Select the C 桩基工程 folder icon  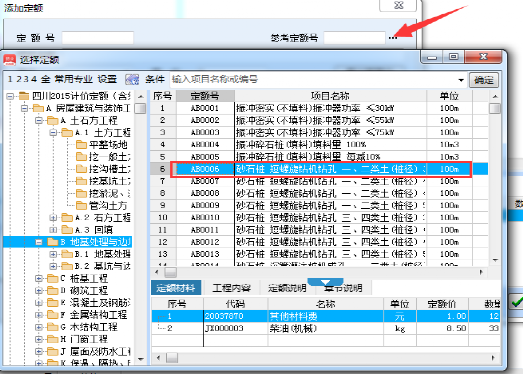pyautogui.click(x=52, y=278)
